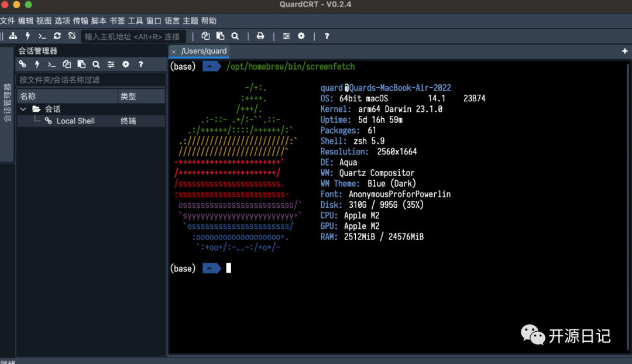Click sliders properties icon in session manager toolbar
This screenshot has height=364, width=632.
pos(111,64)
